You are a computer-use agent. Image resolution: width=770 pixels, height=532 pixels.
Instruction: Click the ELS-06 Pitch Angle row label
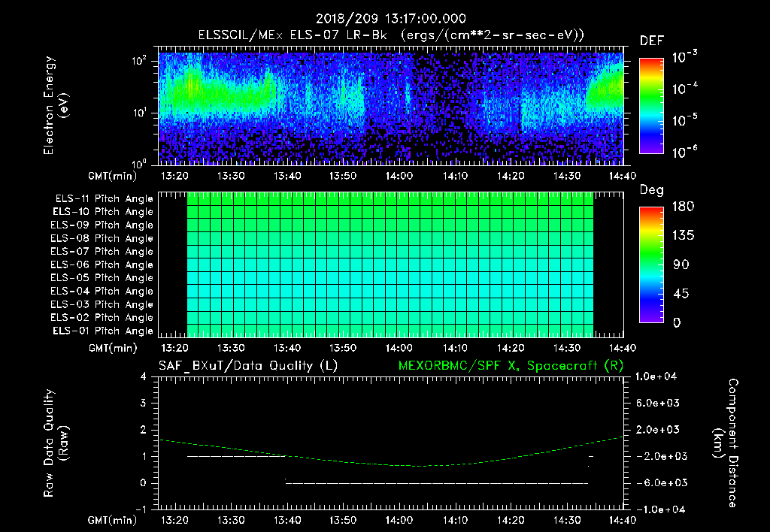(102, 264)
